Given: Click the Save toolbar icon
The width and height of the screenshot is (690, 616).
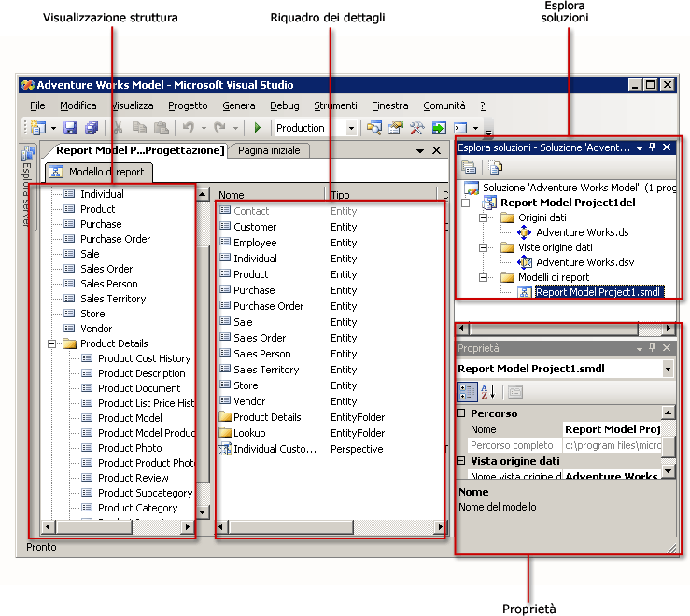Looking at the screenshot, I should pyautogui.click(x=70, y=128).
